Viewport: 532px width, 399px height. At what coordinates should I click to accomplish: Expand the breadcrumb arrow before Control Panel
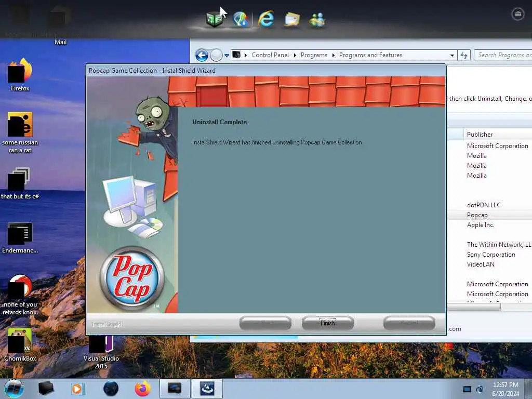[245, 55]
